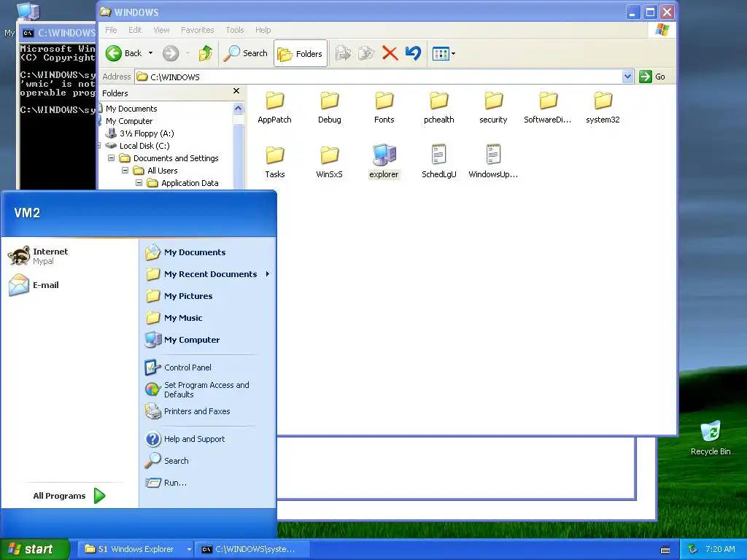Collapse the Application Data tree node

tap(139, 182)
